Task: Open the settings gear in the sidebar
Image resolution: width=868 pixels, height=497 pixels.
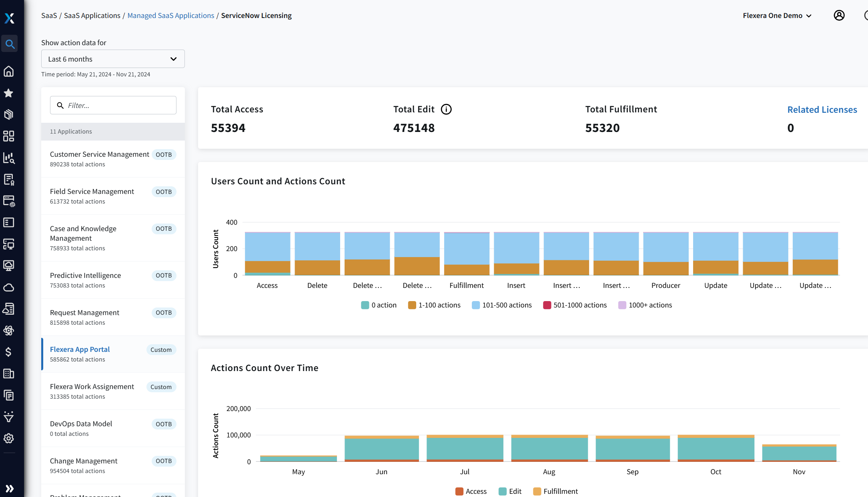Action: 9,438
